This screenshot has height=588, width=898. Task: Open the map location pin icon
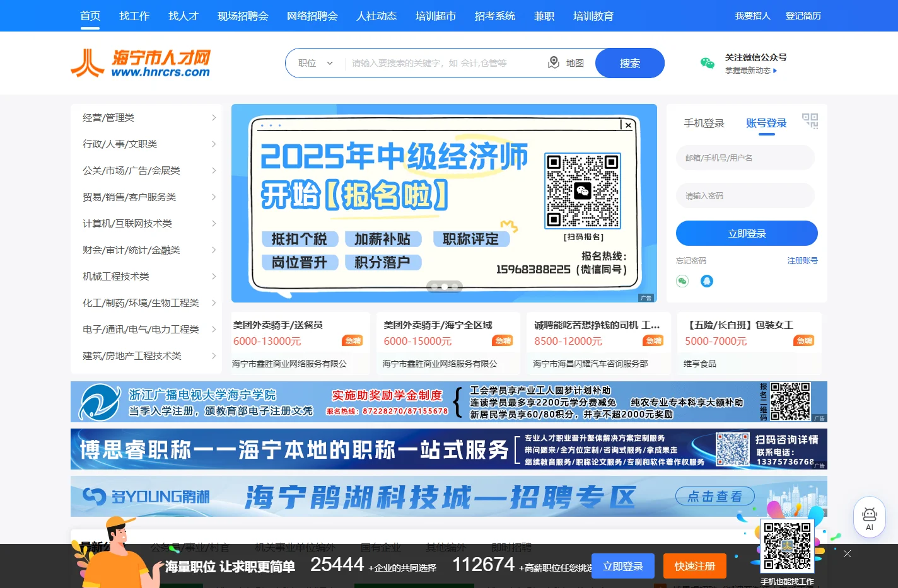click(554, 62)
